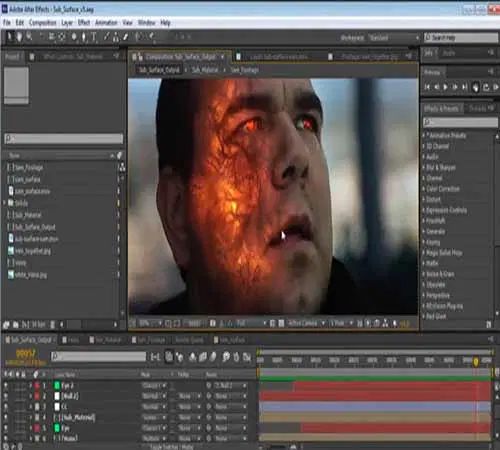This screenshot has height=450, width=500.
Task: Open track matte dropdown for CC layer
Action: (x=189, y=407)
